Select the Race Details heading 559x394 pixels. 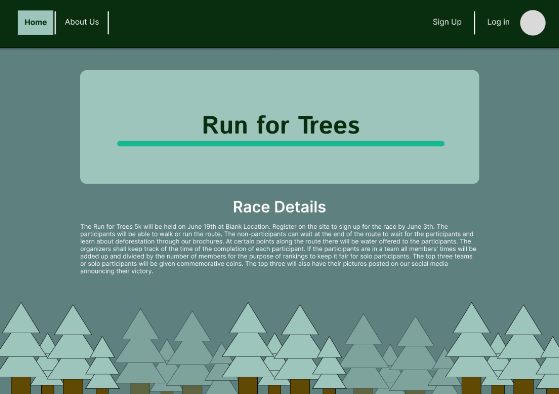[x=280, y=207]
